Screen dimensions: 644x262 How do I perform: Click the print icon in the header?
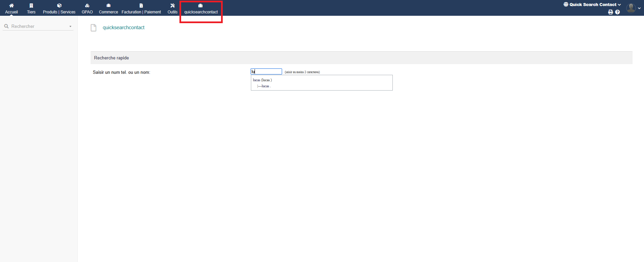tap(610, 12)
